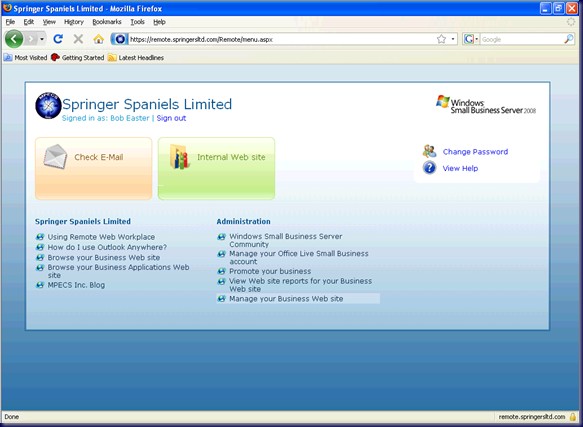The height and width of the screenshot is (427, 583).
Task: Open the Bookmarks menu
Action: tap(107, 22)
